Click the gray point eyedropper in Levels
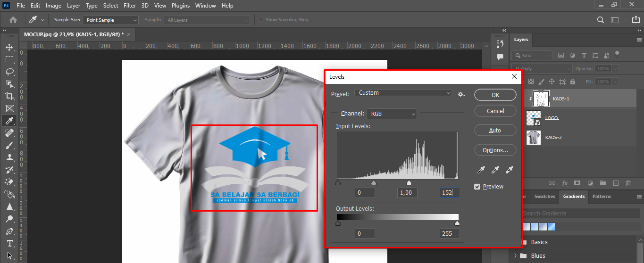 coord(495,170)
